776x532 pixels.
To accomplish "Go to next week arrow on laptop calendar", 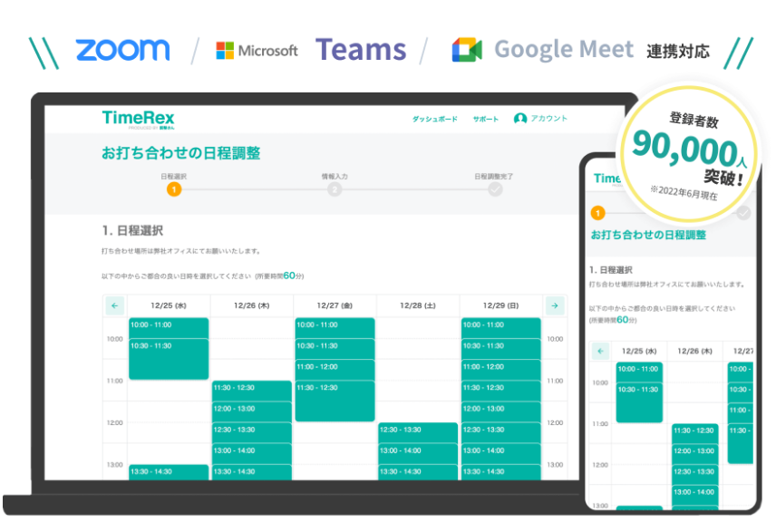I will (555, 305).
